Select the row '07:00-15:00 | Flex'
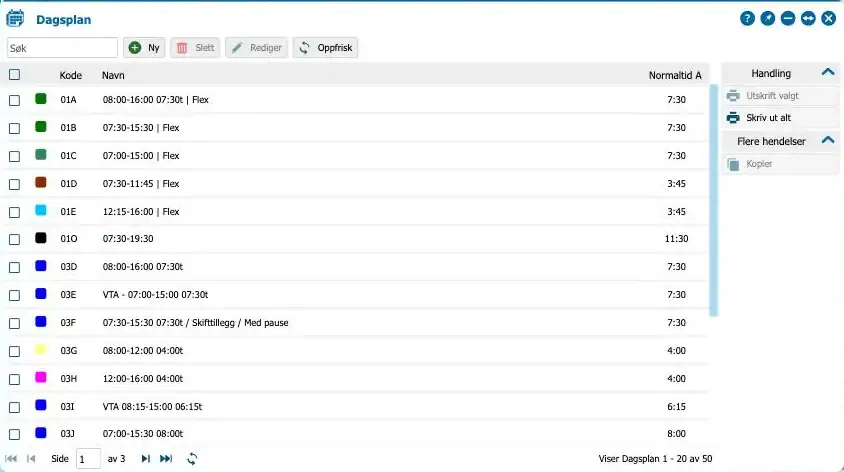844x472 pixels. pos(355,156)
